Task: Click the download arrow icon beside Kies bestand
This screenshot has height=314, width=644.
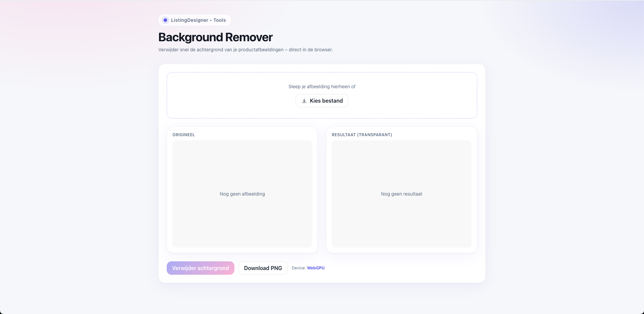Action: pos(304,101)
